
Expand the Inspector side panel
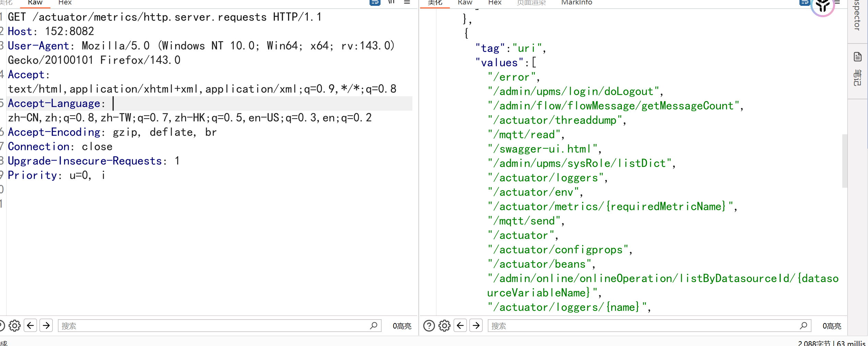click(858, 15)
